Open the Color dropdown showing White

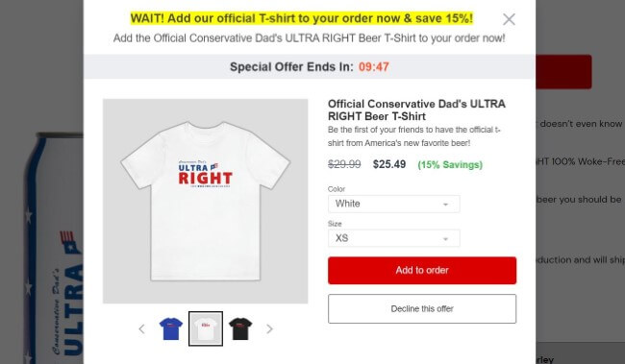[394, 204]
